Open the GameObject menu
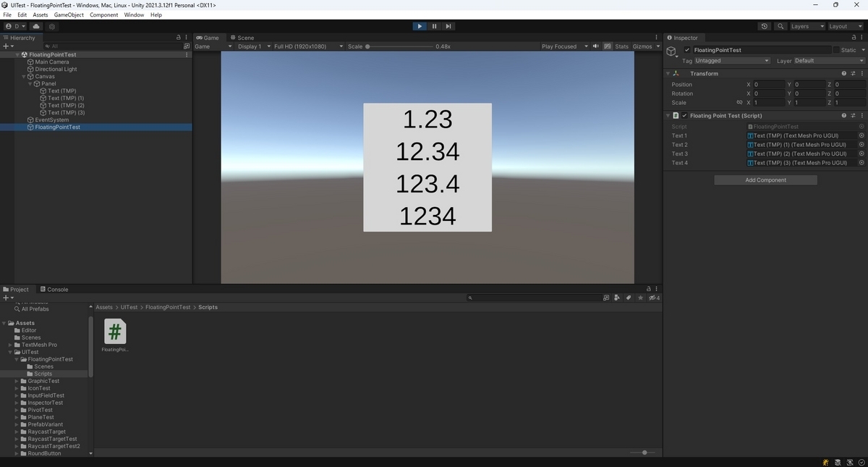This screenshot has height=467, width=868. click(69, 14)
